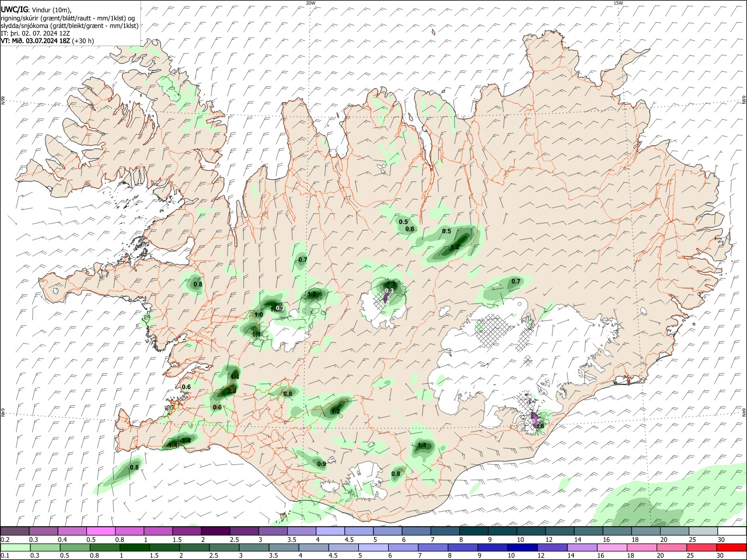The width and height of the screenshot is (747, 560).
Task: Select the 'slydda/snjókoma' sleet/snow description line
Action: pos(69,26)
